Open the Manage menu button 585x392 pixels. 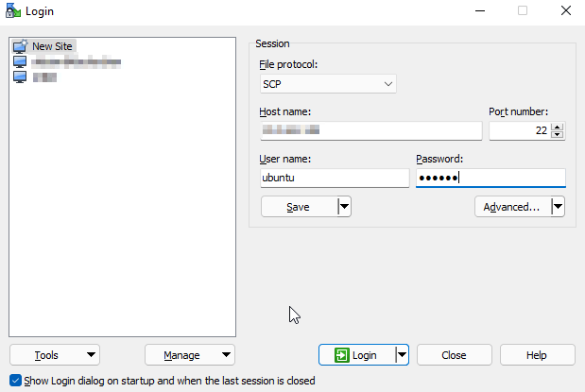click(x=189, y=355)
